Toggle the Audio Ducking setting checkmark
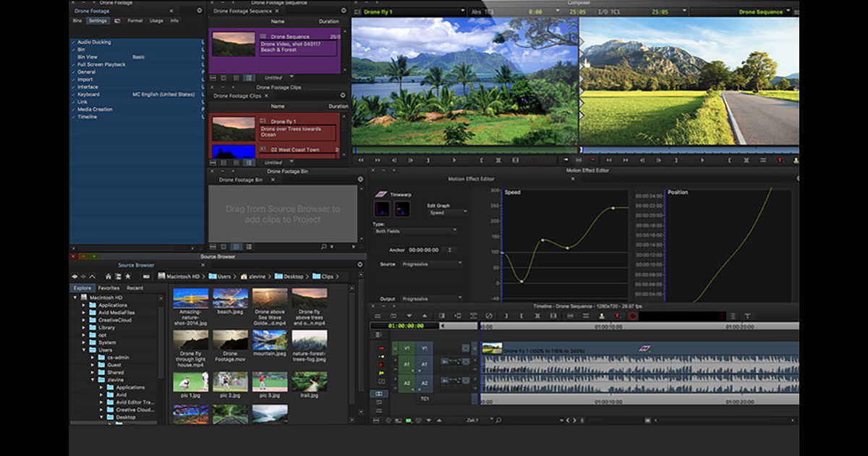868x456 pixels. click(73, 42)
